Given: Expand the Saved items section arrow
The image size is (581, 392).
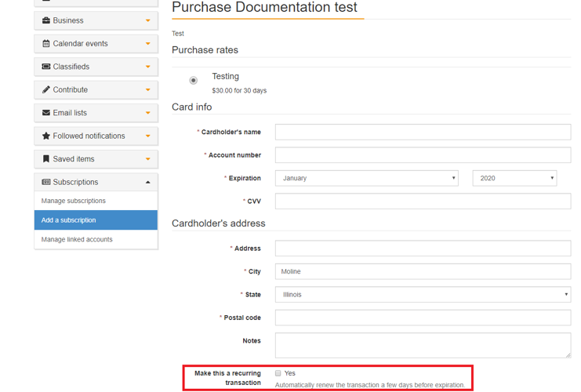Looking at the screenshot, I should [x=148, y=159].
